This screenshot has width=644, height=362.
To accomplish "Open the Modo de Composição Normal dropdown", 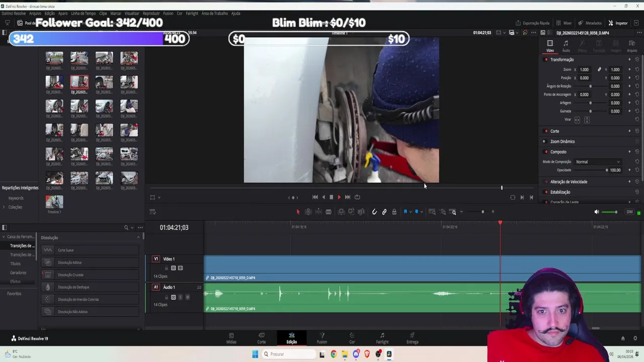I will 598,162.
